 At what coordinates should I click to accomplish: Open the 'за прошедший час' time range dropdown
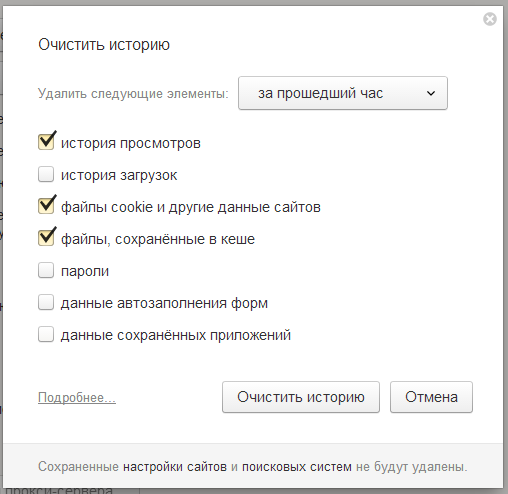(343, 93)
